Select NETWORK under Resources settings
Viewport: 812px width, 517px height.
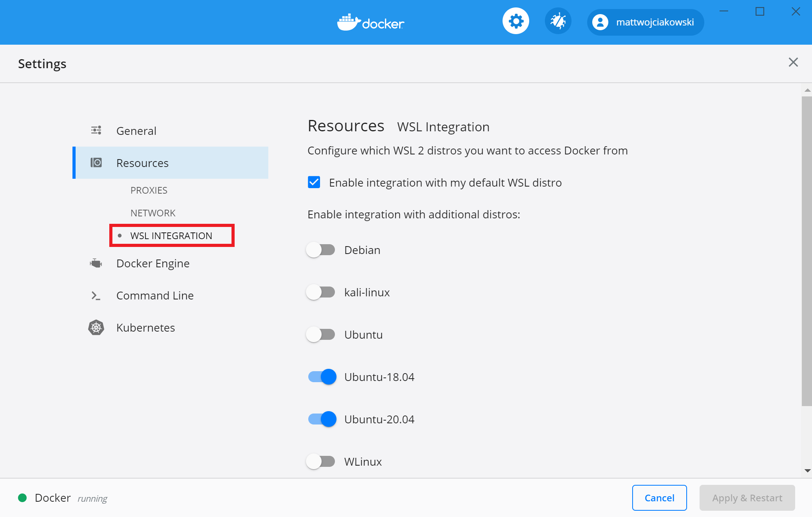pos(153,212)
